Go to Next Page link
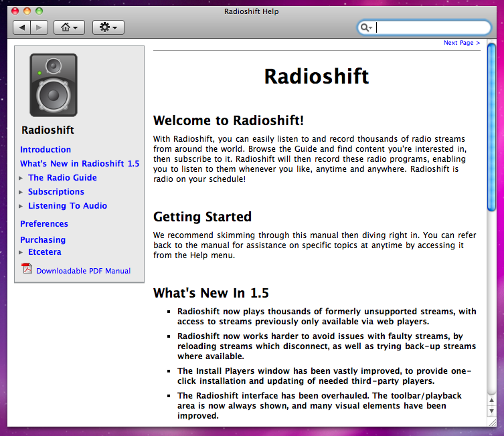Image resolution: width=504 pixels, height=436 pixels. (x=462, y=43)
